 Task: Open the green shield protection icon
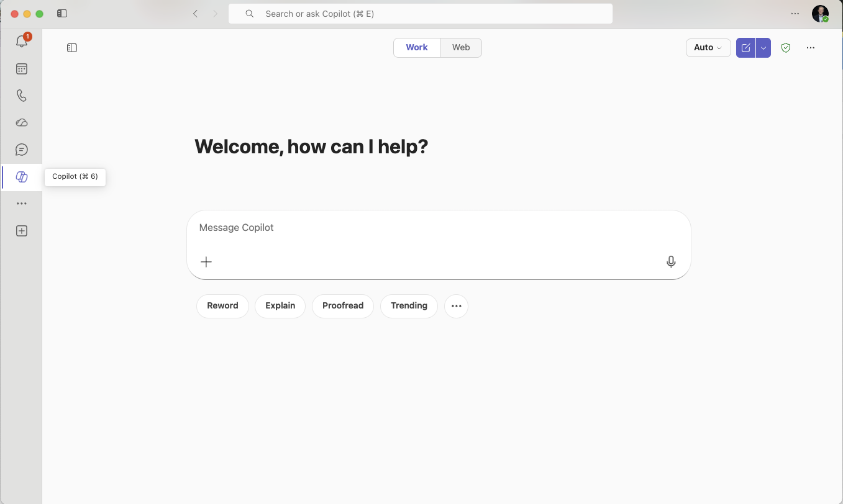point(786,48)
